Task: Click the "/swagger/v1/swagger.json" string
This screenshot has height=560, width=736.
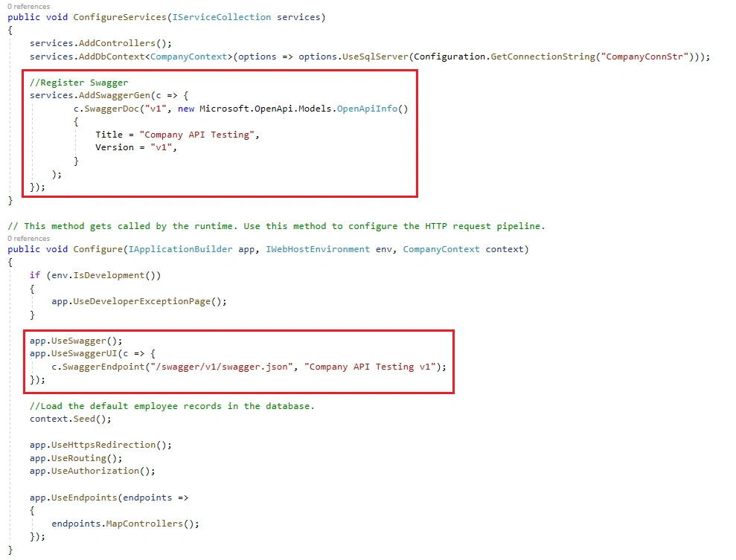Action: click(x=222, y=367)
